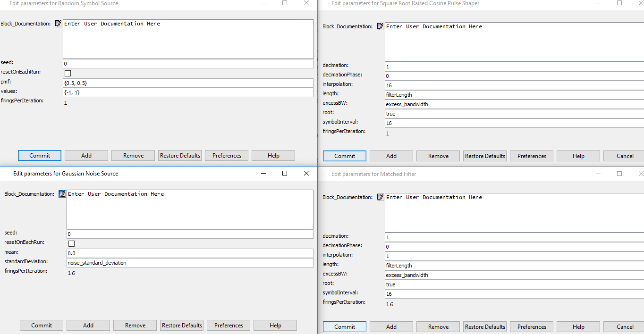644x334 pixels.
Task: Minimize the Gaussian Noise Source window
Action: coord(263,173)
